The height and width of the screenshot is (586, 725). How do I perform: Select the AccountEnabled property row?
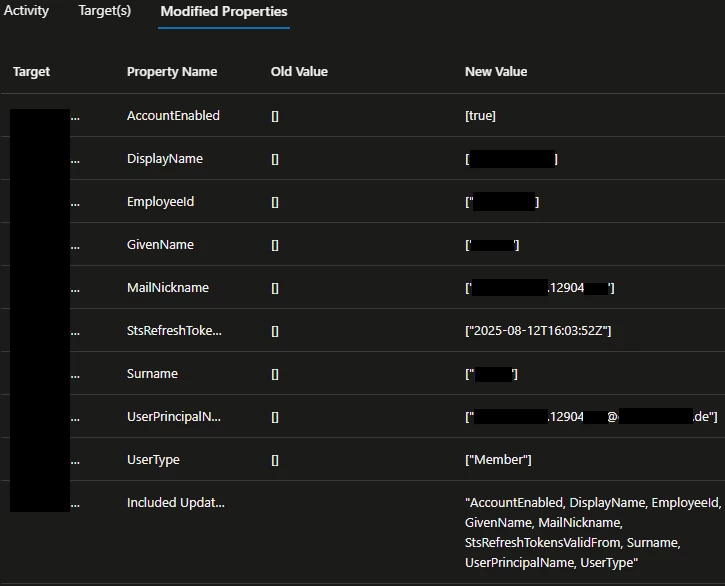click(x=173, y=116)
